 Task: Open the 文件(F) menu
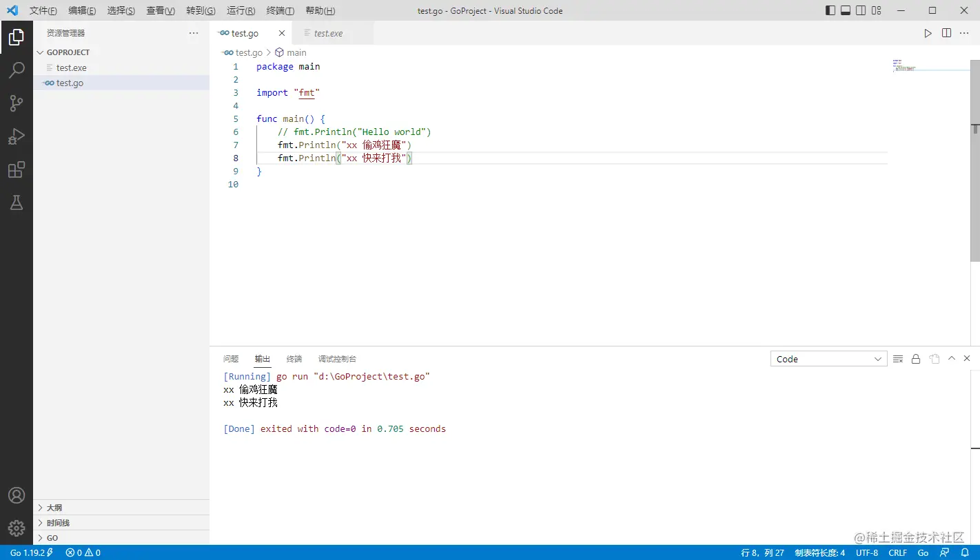click(43, 10)
